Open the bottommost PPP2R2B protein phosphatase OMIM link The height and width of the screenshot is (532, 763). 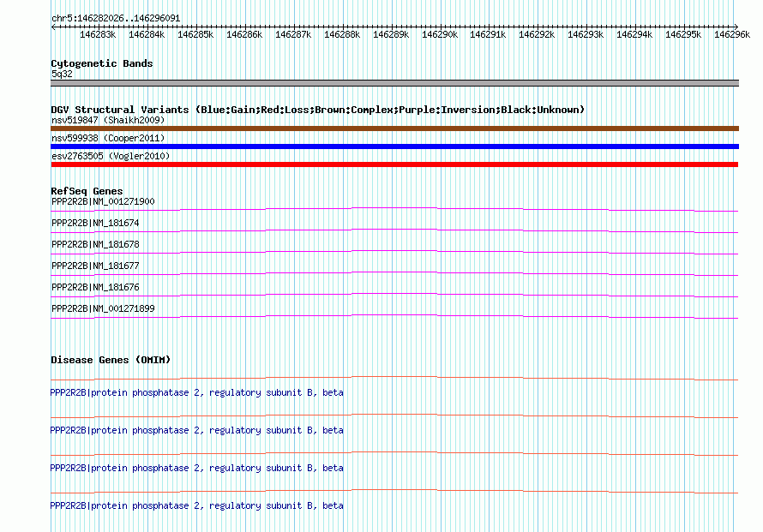(x=196, y=505)
